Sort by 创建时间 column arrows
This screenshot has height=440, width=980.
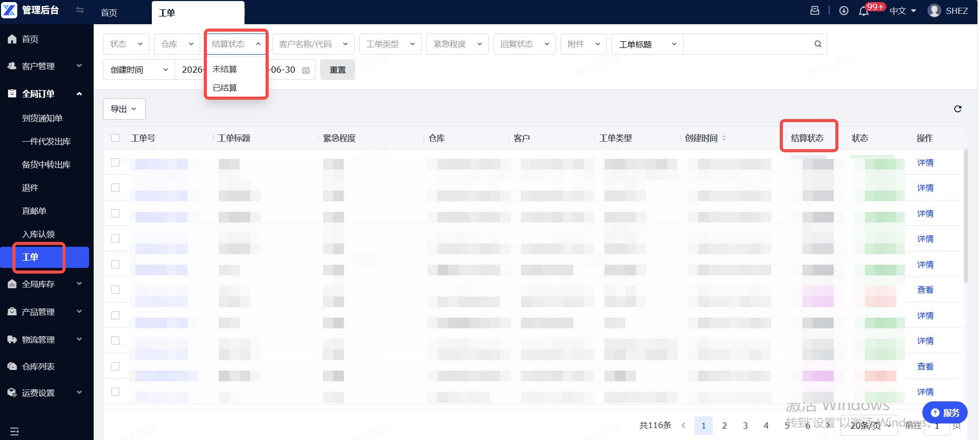(724, 138)
